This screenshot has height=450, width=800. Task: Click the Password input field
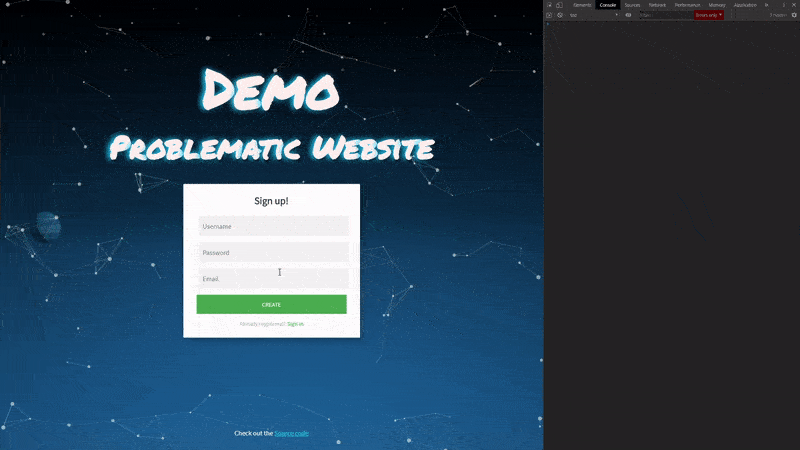click(273, 253)
